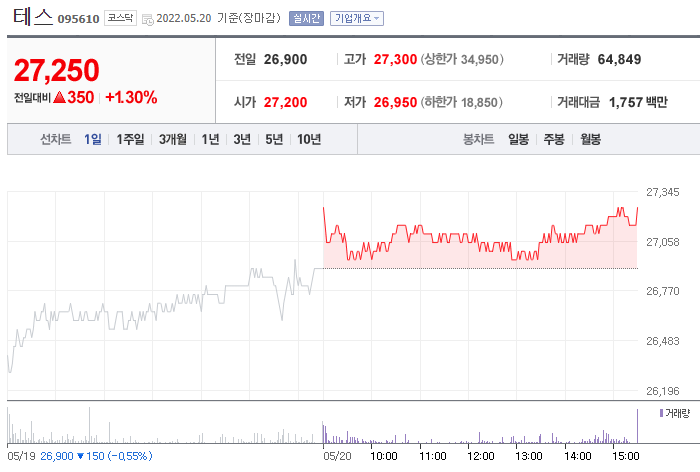Open the 일봉 daily candle chart
This screenshot has height=472, width=700.
tap(518, 139)
